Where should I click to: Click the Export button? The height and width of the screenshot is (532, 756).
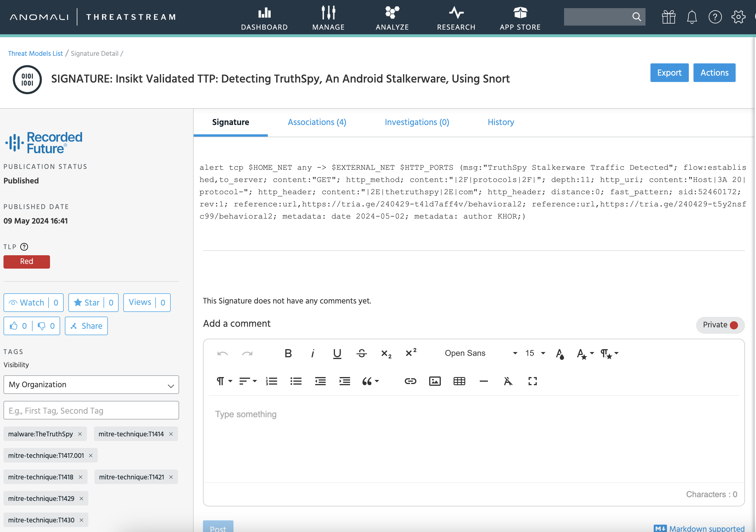tap(669, 73)
